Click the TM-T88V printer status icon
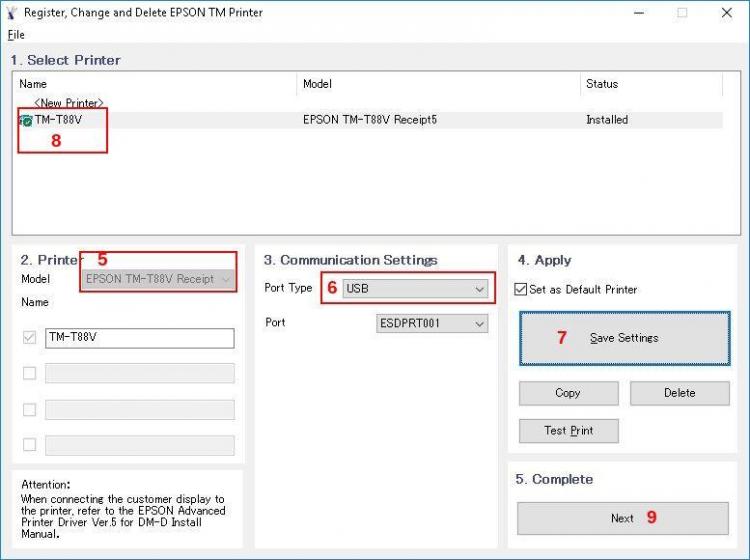This screenshot has width=750, height=560. tap(26, 121)
